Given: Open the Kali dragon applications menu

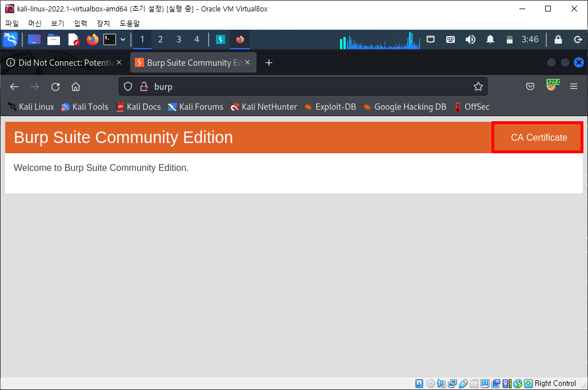Looking at the screenshot, I should coord(10,39).
